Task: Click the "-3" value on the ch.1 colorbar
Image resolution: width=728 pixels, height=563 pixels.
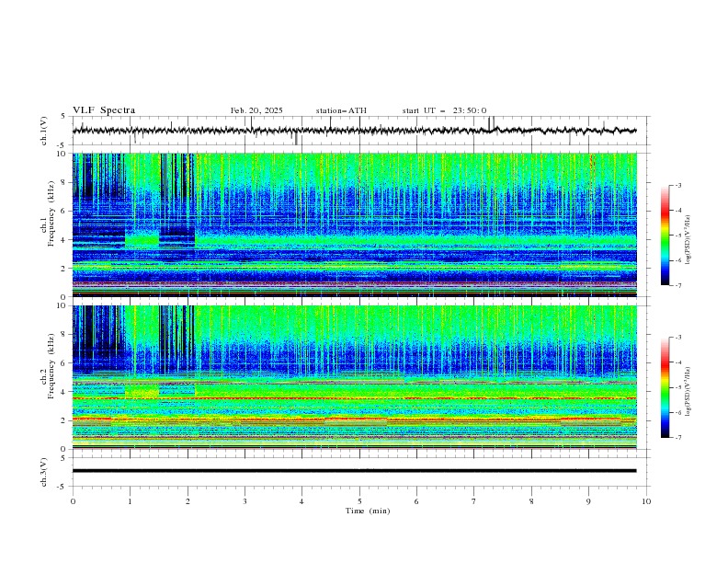Action: point(677,185)
